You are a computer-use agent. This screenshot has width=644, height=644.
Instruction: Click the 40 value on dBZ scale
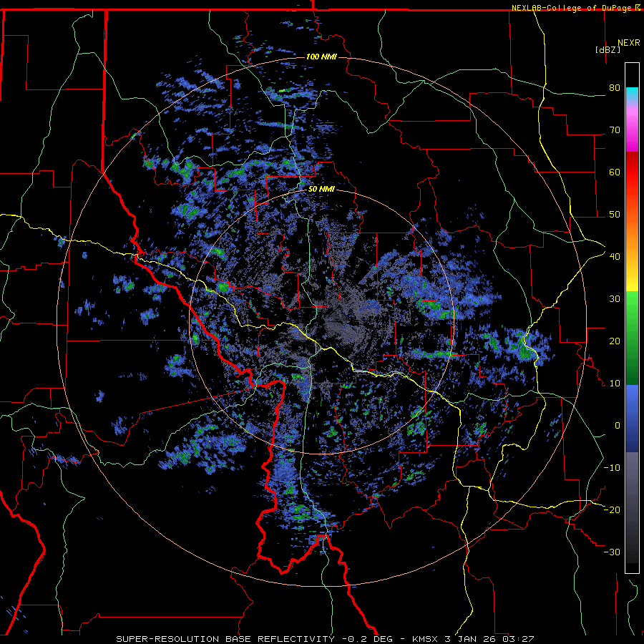pos(615,257)
